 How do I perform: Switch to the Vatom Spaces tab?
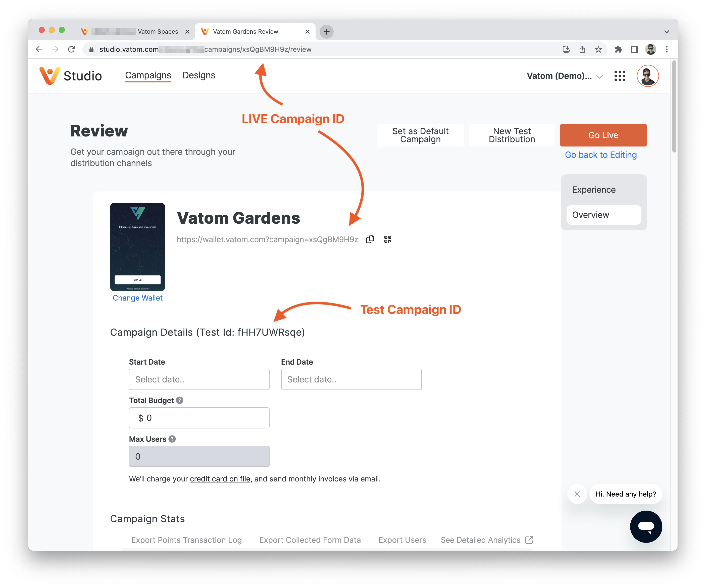(x=135, y=32)
